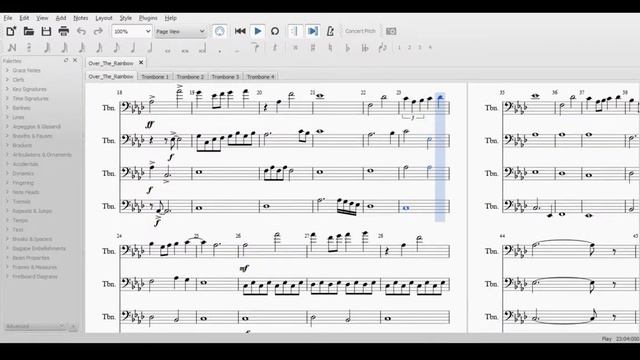
Task: Add new workspace with plus button
Action: tap(73, 327)
